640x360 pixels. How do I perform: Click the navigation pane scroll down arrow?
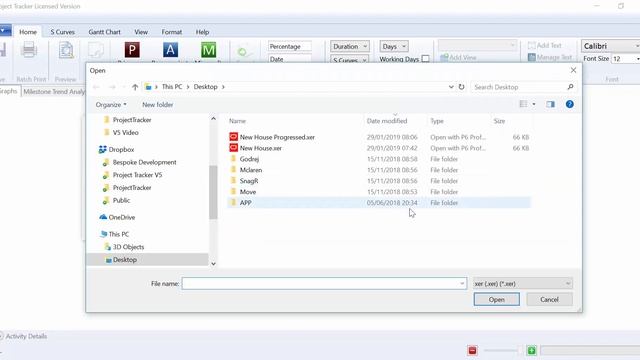(x=213, y=264)
